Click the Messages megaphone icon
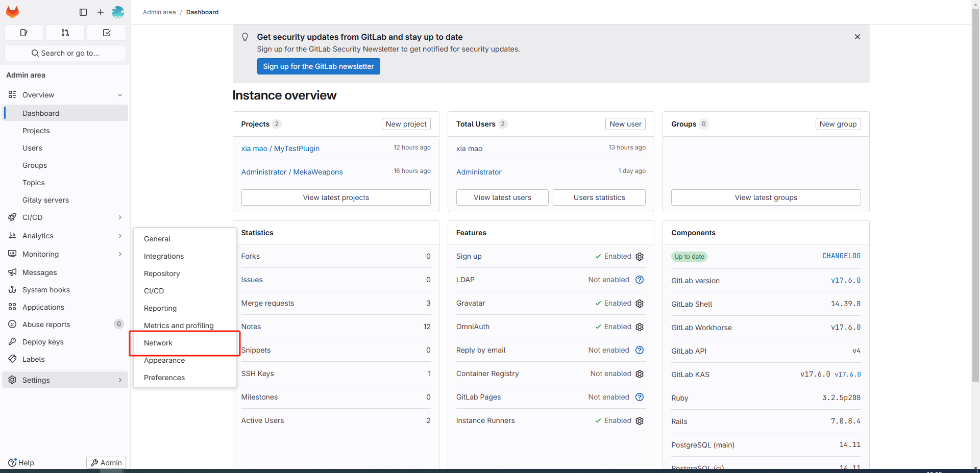The width and height of the screenshot is (980, 473). pyautogui.click(x=12, y=272)
